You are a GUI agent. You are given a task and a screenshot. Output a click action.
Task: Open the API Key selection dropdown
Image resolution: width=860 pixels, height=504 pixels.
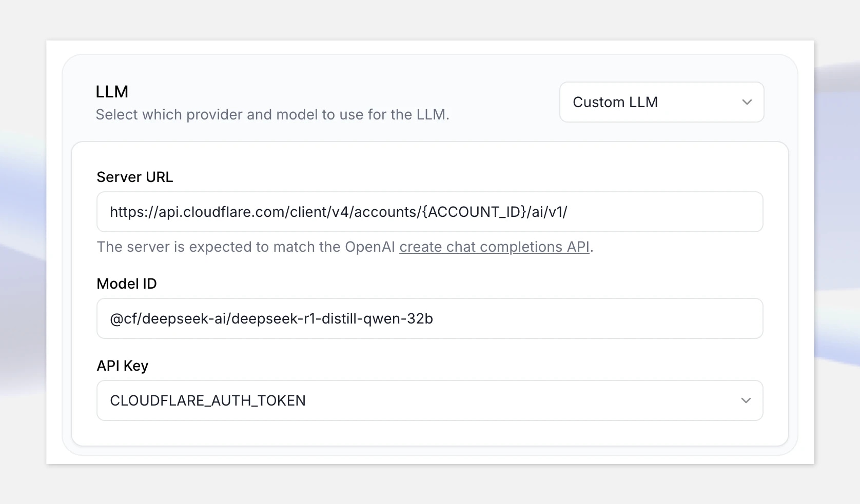429,400
